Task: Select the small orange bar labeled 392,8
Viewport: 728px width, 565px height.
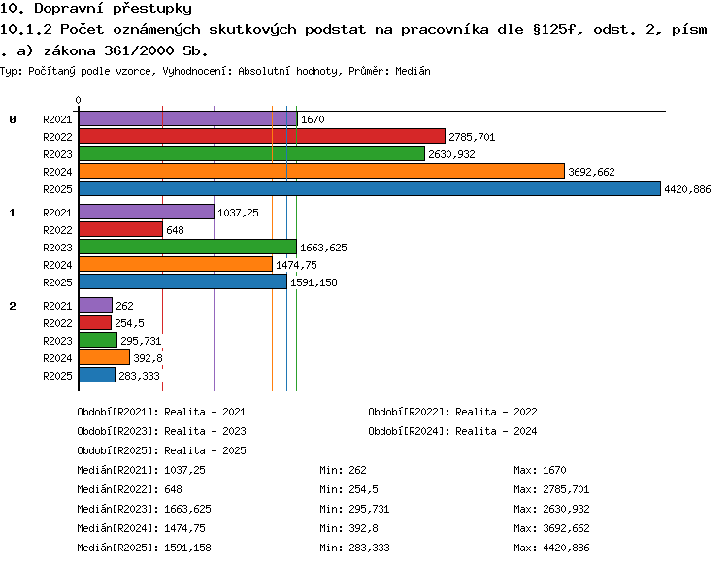Action: pyautogui.click(x=105, y=357)
